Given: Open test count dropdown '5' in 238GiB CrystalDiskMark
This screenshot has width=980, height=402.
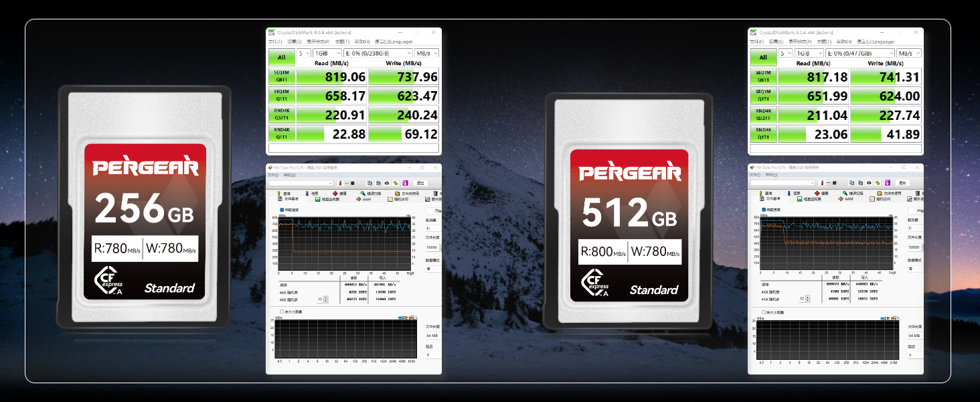Looking at the screenshot, I should tap(304, 53).
